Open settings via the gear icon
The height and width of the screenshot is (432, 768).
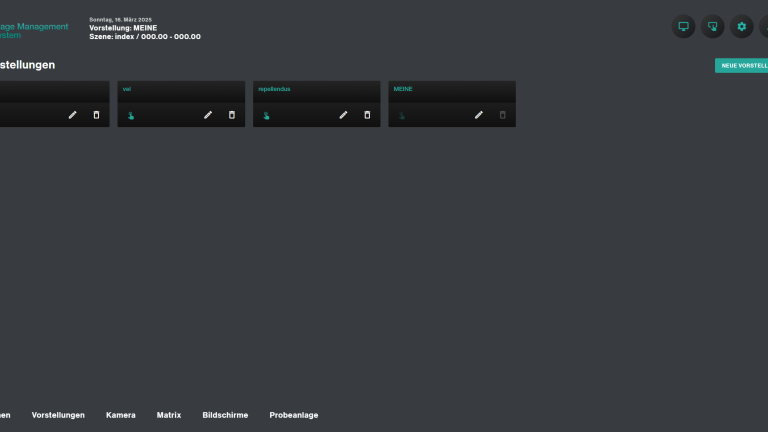pos(741,27)
